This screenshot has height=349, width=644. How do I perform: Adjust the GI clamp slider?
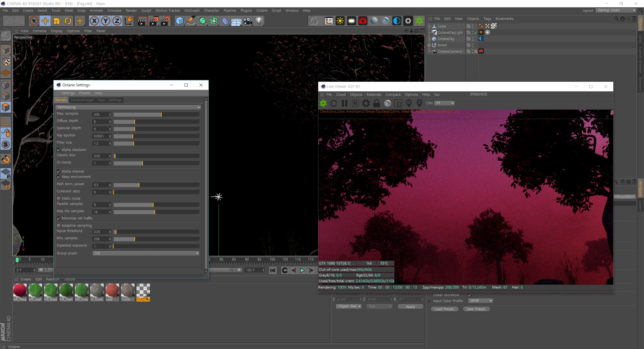(x=156, y=163)
